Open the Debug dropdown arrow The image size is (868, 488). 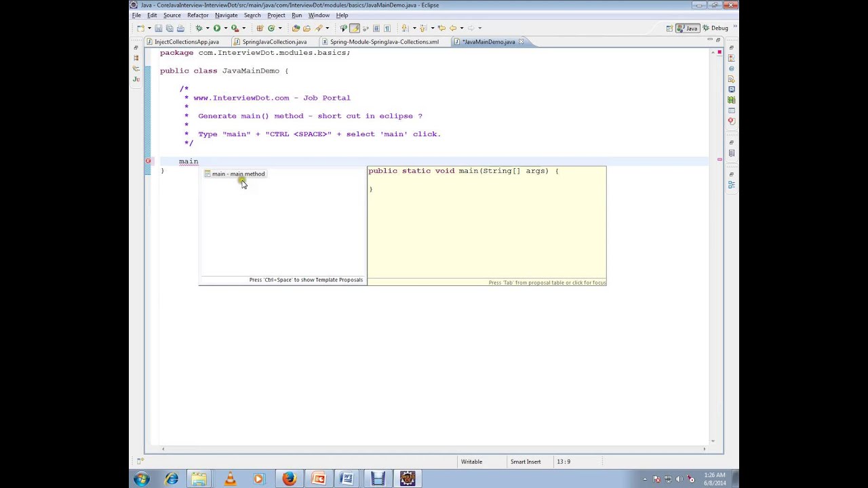(x=208, y=28)
